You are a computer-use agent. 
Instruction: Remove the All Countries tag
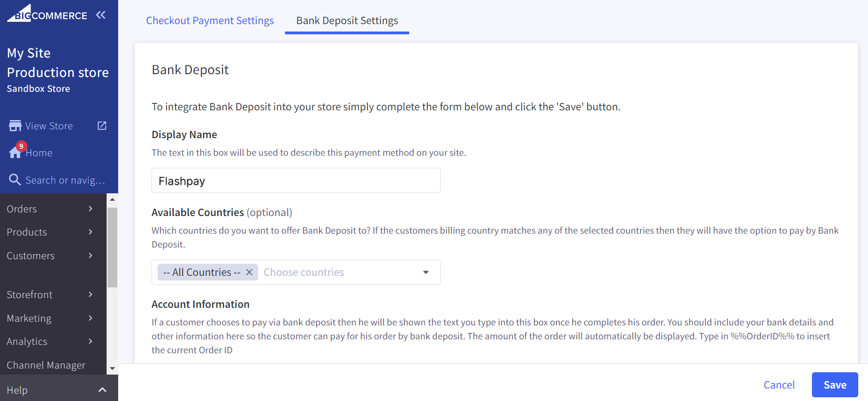click(x=249, y=272)
